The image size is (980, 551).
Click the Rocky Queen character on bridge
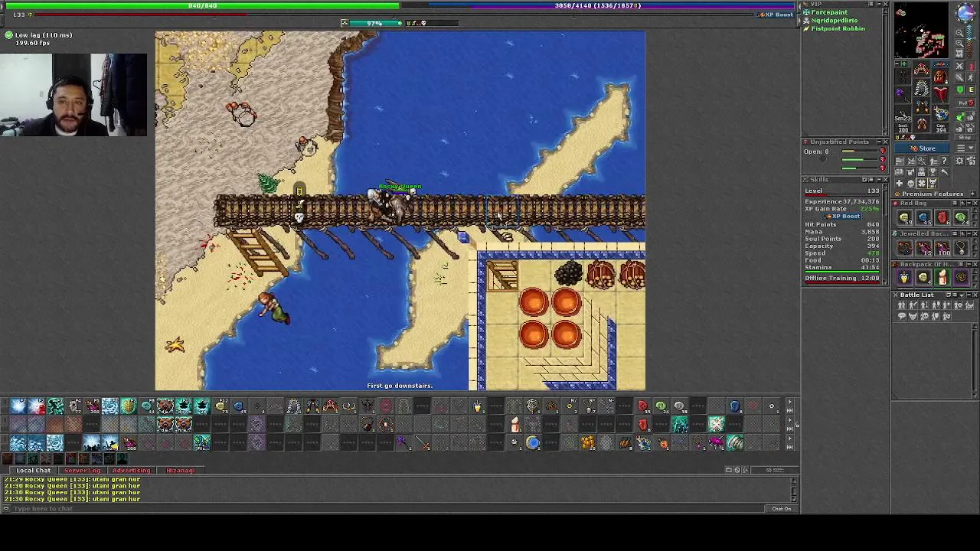click(389, 205)
